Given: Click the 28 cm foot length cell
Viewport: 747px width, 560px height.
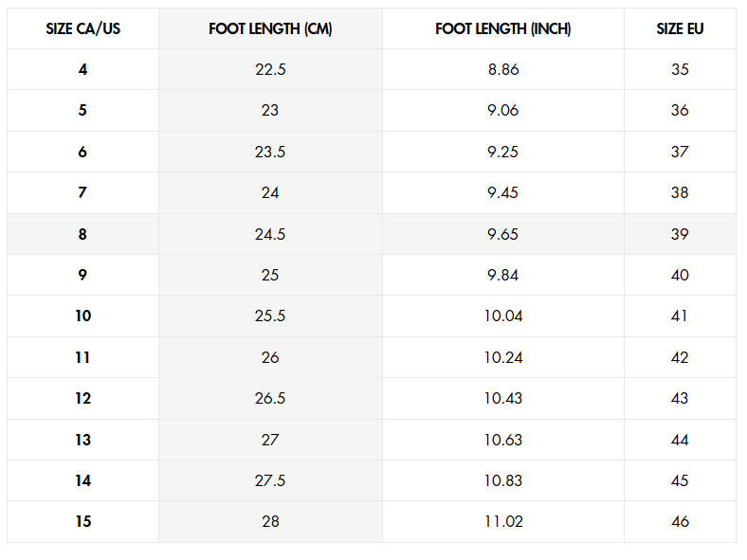Looking at the screenshot, I should click(270, 522).
